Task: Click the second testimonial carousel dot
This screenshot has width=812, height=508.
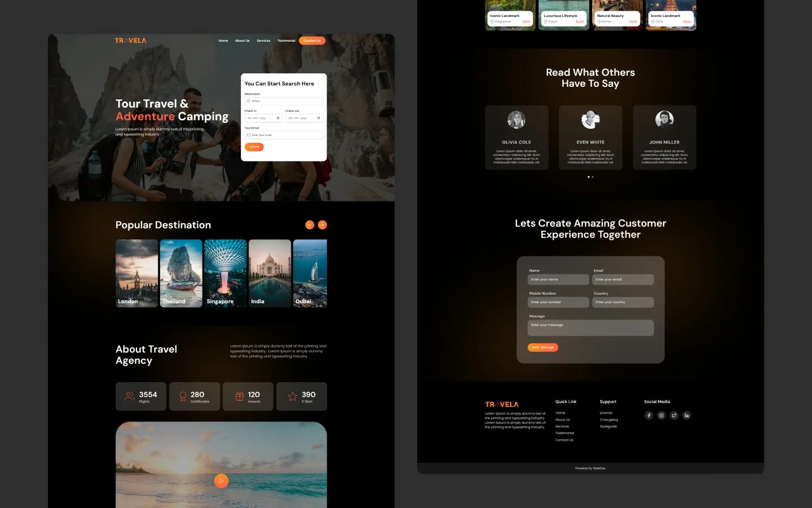Action: [x=593, y=177]
